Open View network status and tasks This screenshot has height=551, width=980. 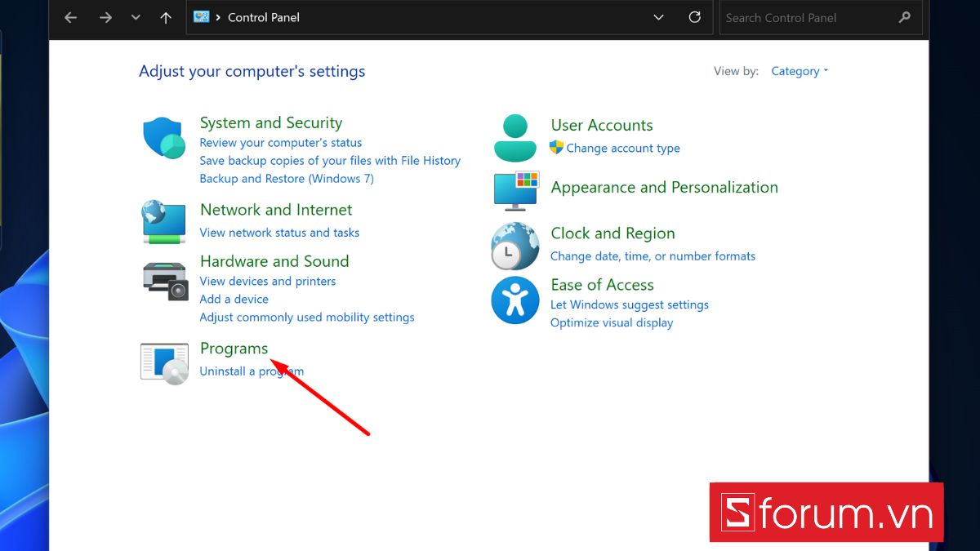click(x=279, y=233)
